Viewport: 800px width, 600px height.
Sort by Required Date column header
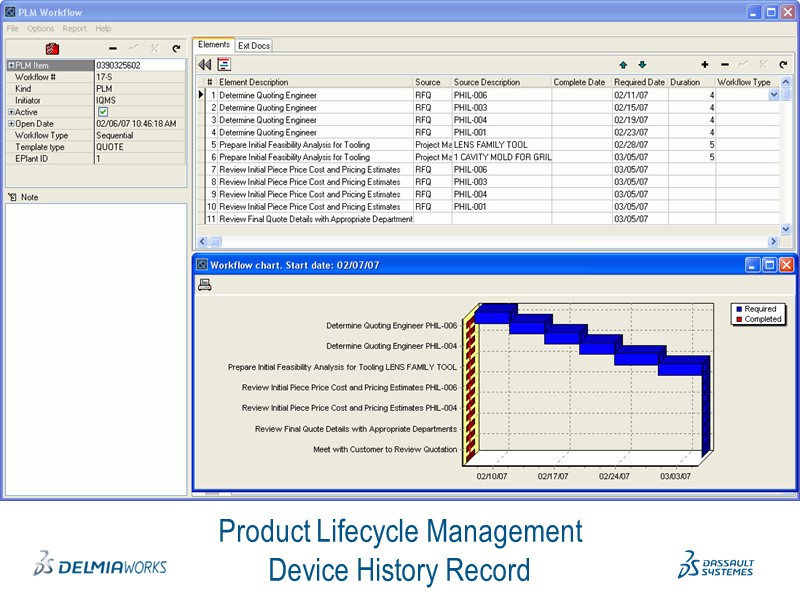click(639, 82)
